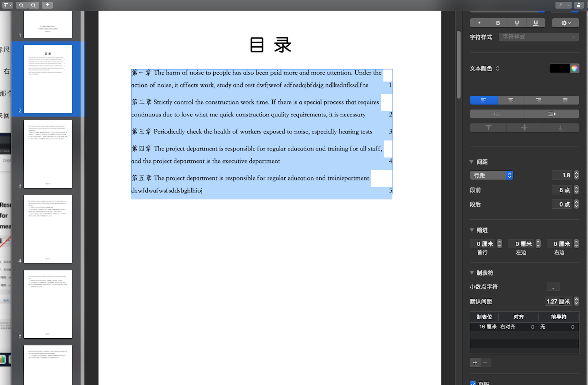Add a new tab stop with plus button
Screen dimensions: 588x385
[475, 363]
